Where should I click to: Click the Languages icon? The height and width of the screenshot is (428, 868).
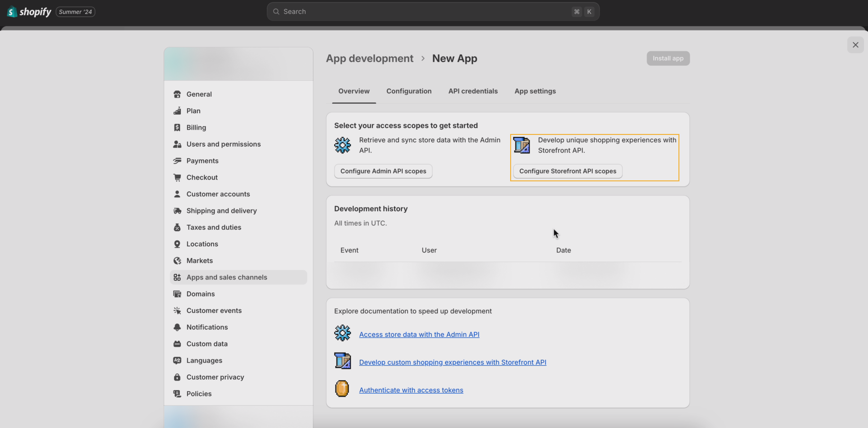[177, 361]
